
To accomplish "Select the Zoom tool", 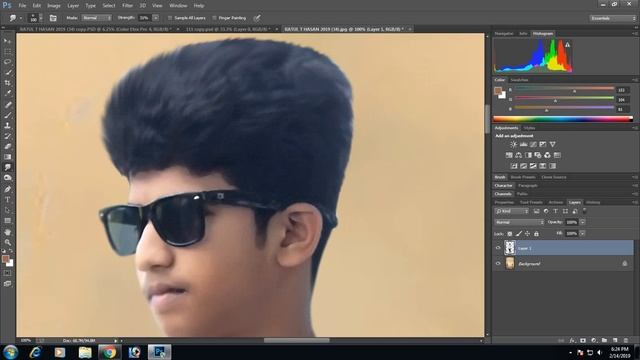I will point(7,242).
